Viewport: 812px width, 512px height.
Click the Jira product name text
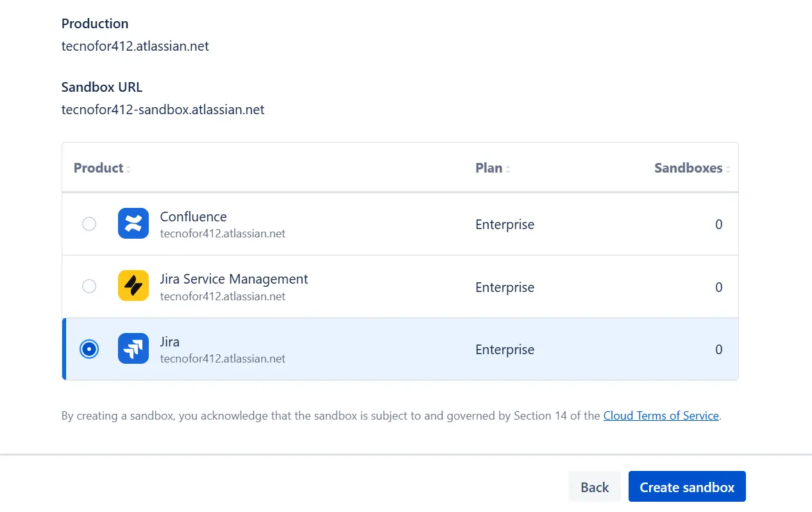point(170,342)
